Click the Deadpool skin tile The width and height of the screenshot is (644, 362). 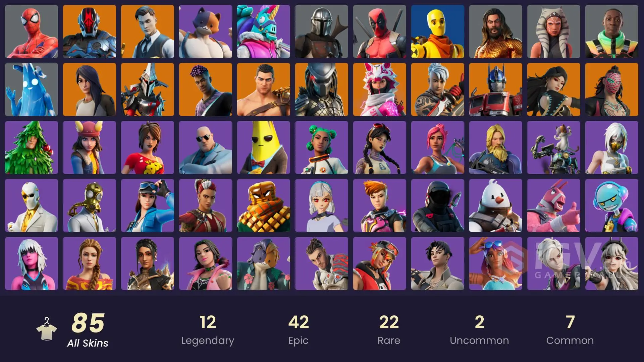tap(380, 32)
